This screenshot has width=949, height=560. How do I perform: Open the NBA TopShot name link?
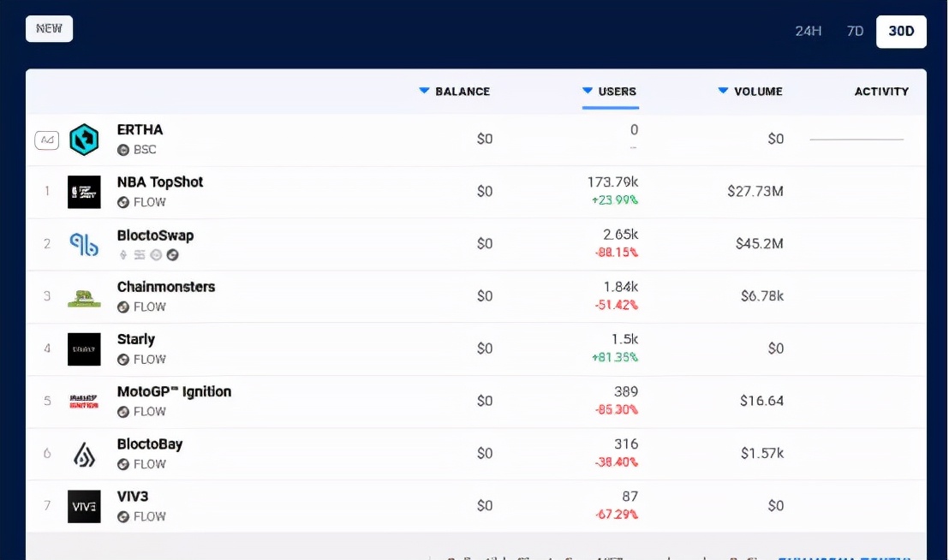[160, 182]
